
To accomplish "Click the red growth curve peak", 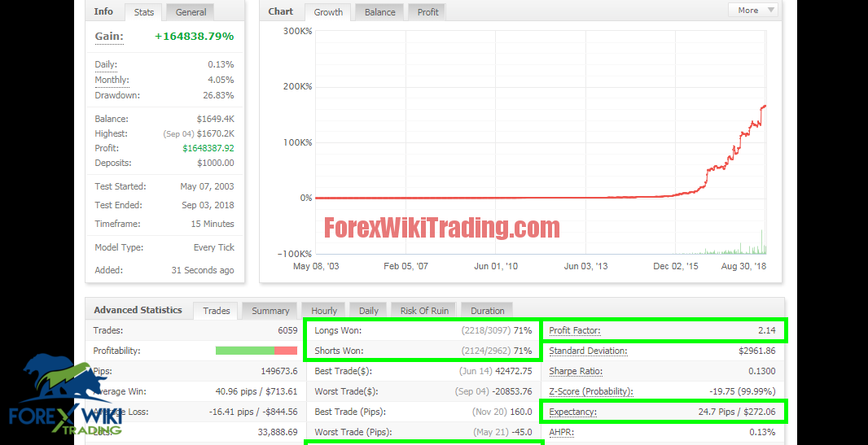I will (x=765, y=106).
